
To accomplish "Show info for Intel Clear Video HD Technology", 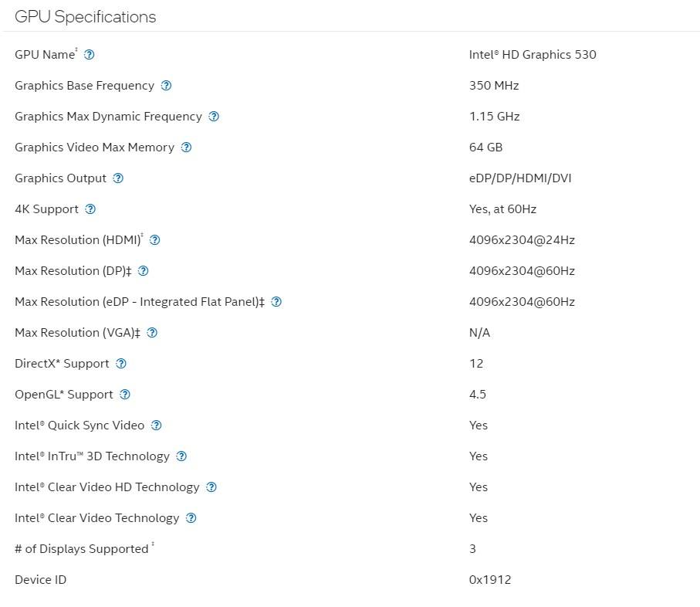I will [211, 487].
